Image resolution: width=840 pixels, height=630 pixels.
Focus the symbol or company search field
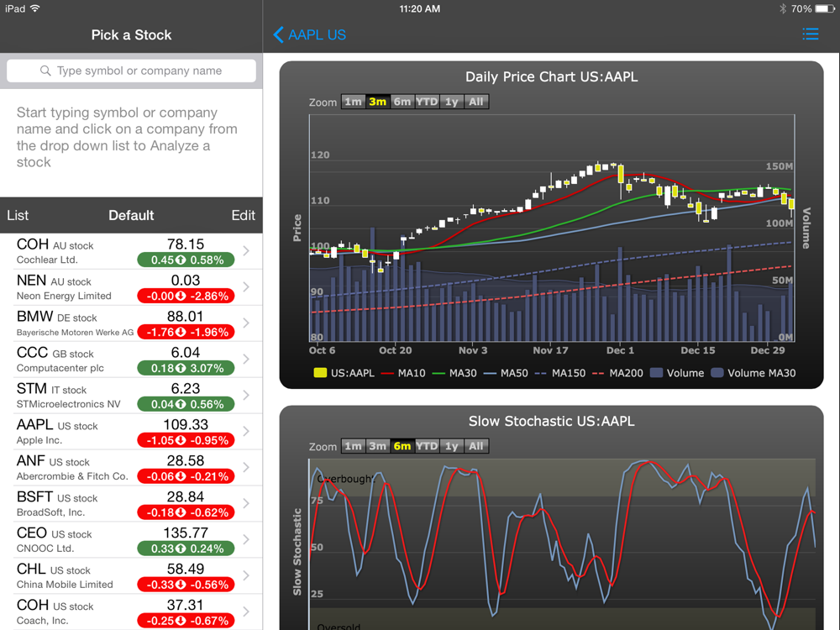pos(131,71)
